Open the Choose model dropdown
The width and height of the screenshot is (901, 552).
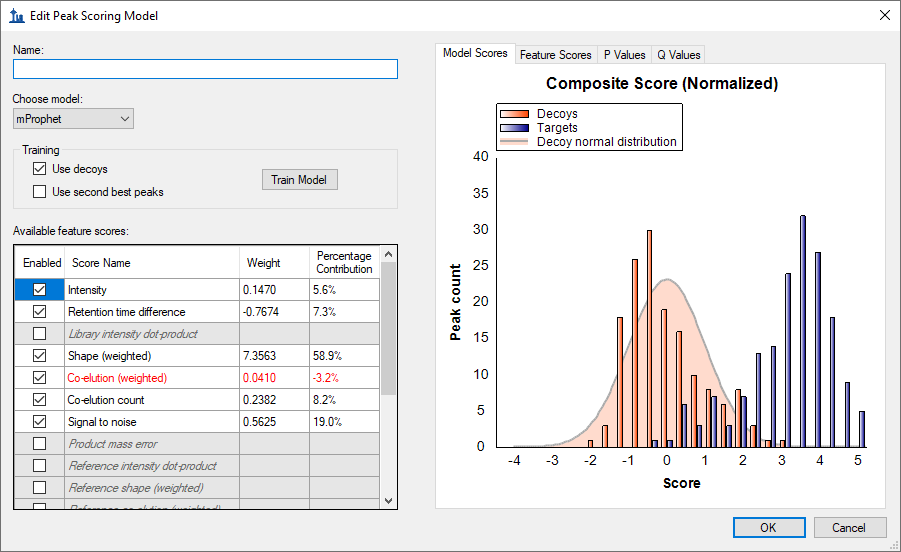(x=73, y=119)
